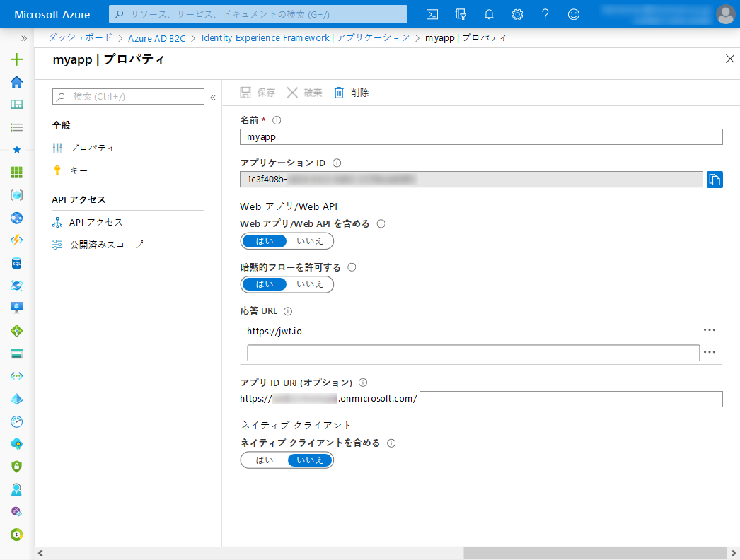Open Azure Cosmos DB sidebar icon

click(x=16, y=286)
